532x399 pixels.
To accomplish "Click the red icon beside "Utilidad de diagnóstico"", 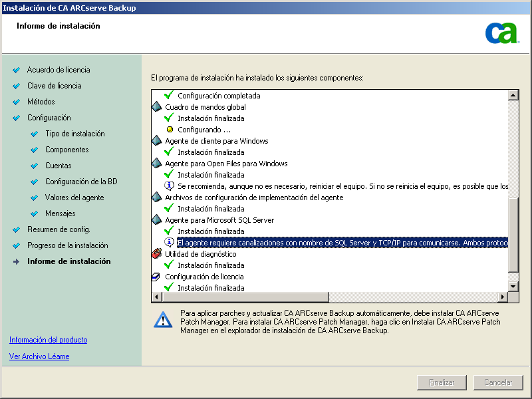I will coord(156,253).
